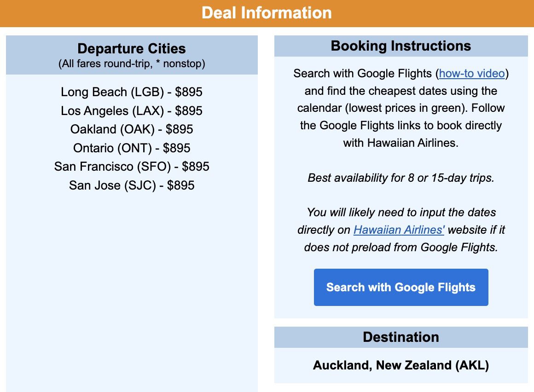The width and height of the screenshot is (534, 392).
Task: Open the Hawaiian Airlines' website link
Action: point(398,230)
